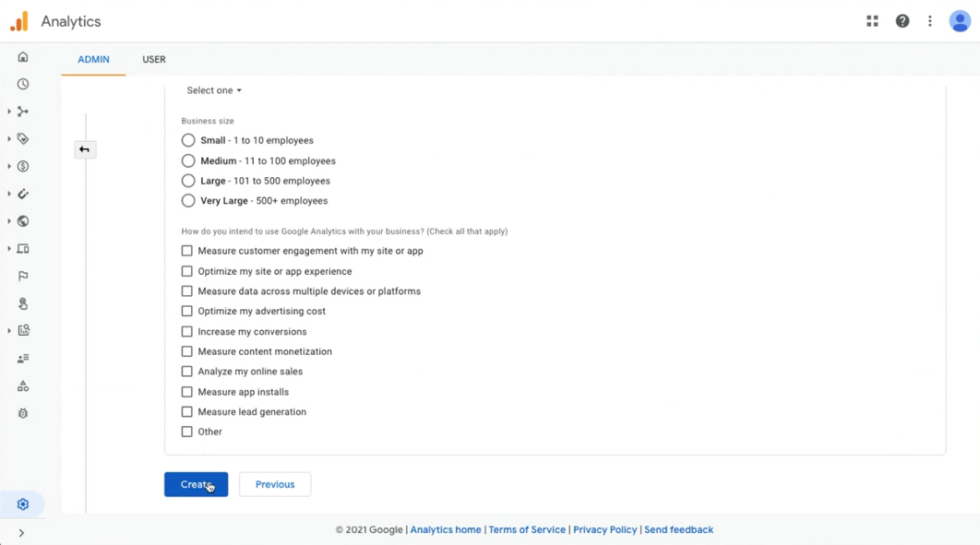Check Increase my conversions
Viewport: 980px width, 545px height.
(187, 331)
